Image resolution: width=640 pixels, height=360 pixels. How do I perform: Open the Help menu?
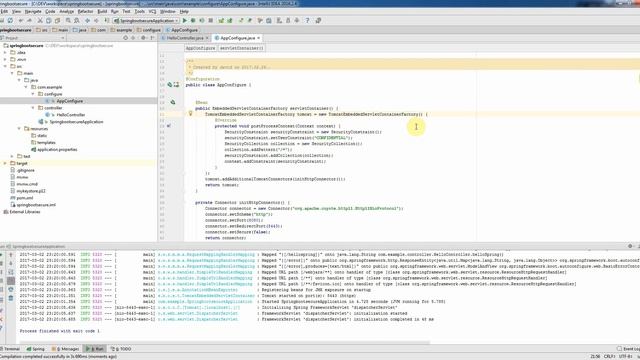point(184,11)
